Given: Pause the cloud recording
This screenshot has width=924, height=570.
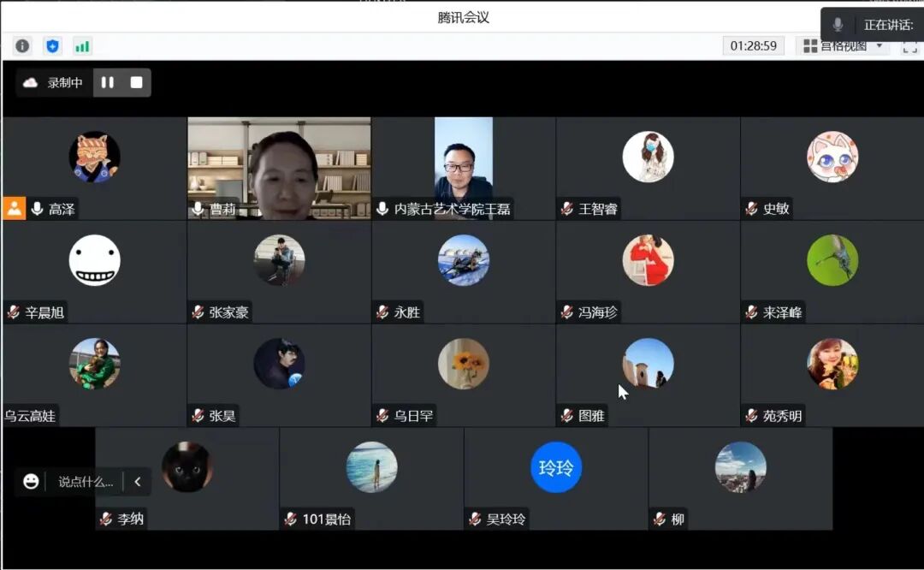Looking at the screenshot, I should pyautogui.click(x=107, y=83).
